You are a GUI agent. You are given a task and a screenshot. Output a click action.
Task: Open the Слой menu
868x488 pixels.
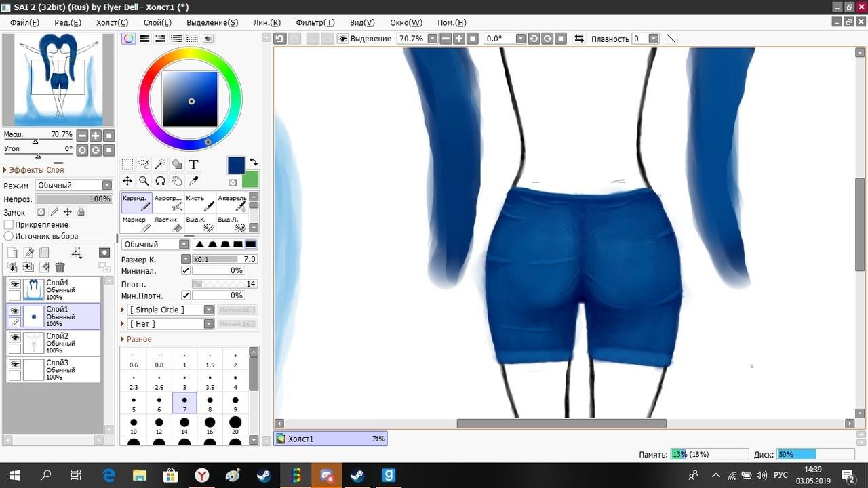[x=157, y=22]
